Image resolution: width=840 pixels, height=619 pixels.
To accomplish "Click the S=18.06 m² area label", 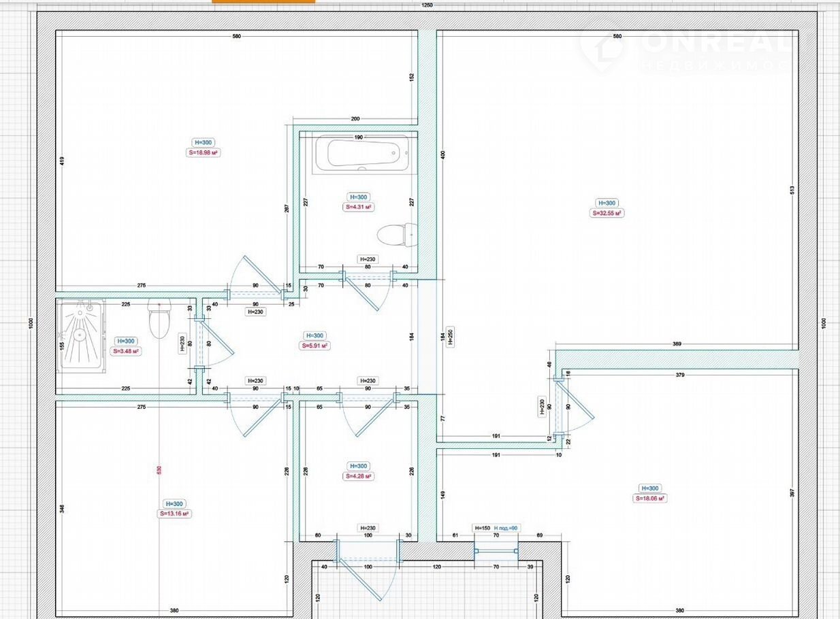I will [x=649, y=498].
